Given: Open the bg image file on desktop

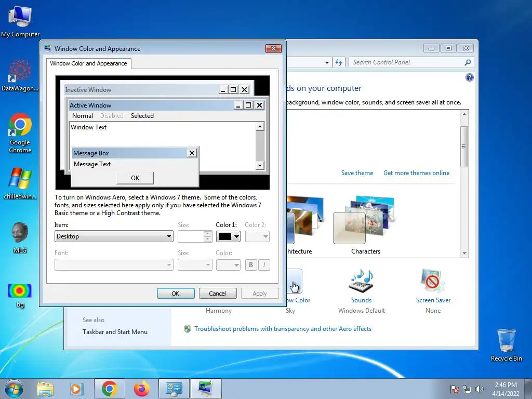Looking at the screenshot, I should tap(20, 295).
